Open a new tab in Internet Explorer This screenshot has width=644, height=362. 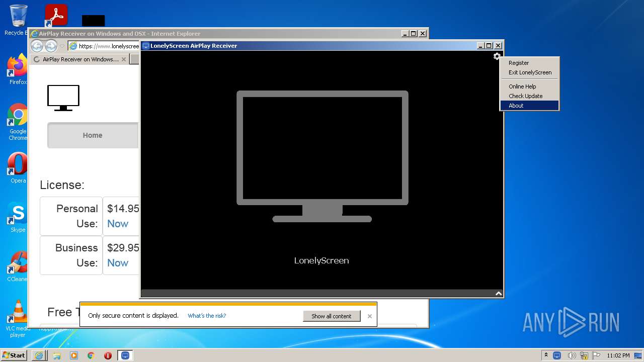click(134, 59)
